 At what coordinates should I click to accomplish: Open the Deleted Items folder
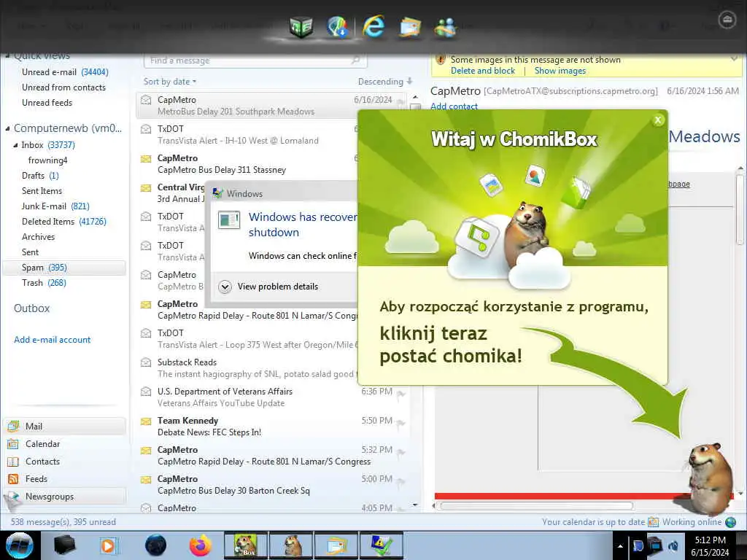64,221
